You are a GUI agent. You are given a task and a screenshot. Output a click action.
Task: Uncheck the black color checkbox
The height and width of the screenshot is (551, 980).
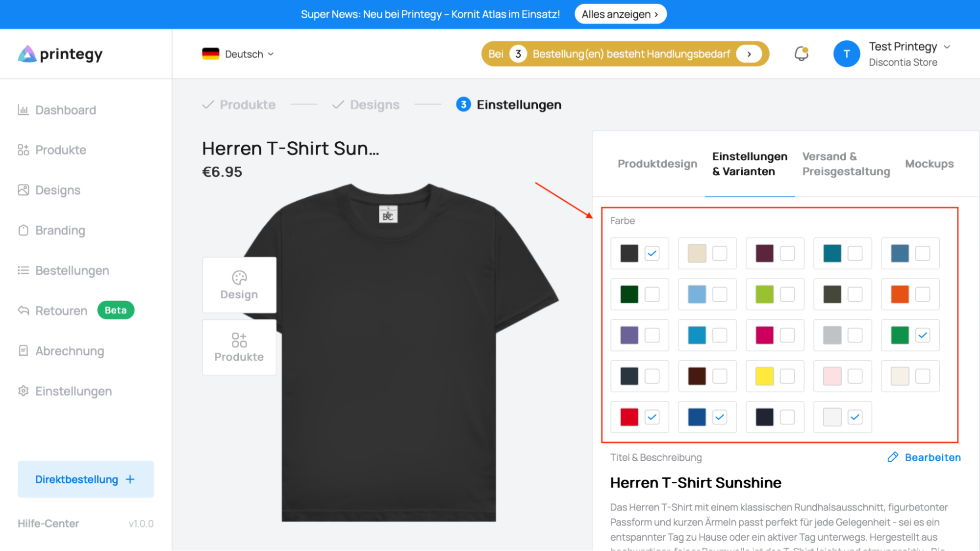[652, 254]
